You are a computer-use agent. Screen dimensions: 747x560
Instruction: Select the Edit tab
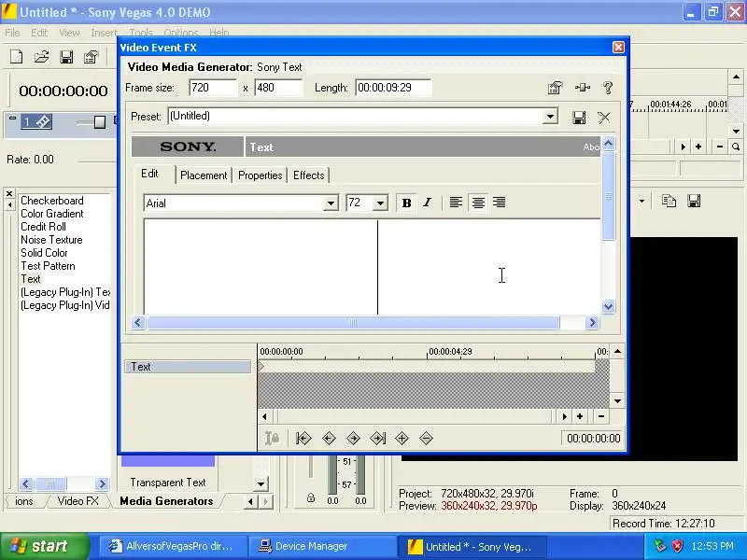[x=149, y=174]
